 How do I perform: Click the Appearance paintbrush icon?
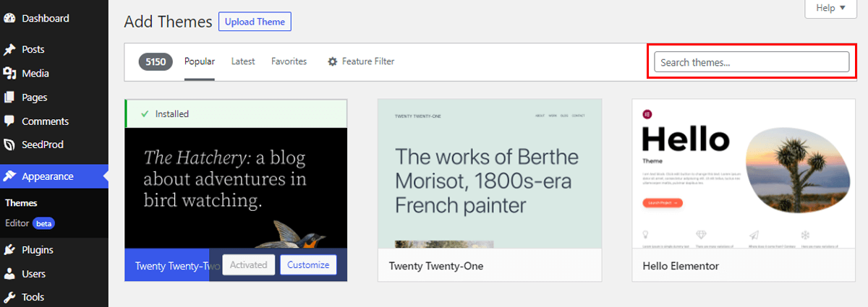pos(9,176)
